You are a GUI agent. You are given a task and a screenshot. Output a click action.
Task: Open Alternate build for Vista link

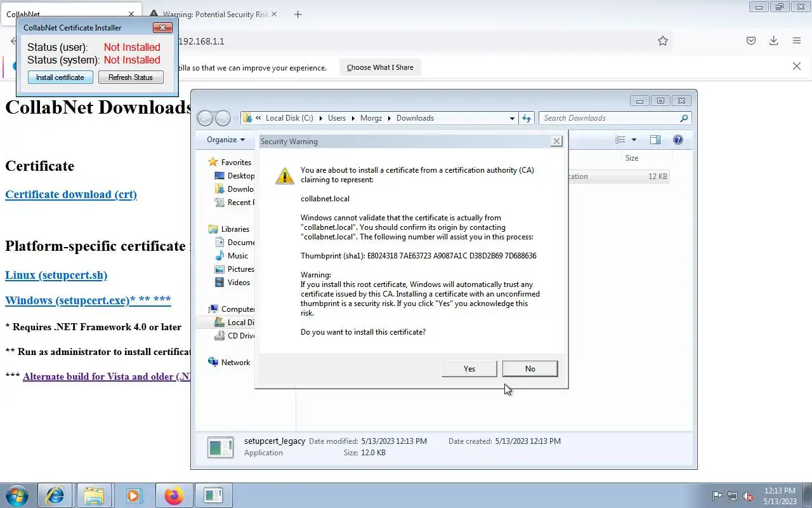pyautogui.click(x=107, y=377)
